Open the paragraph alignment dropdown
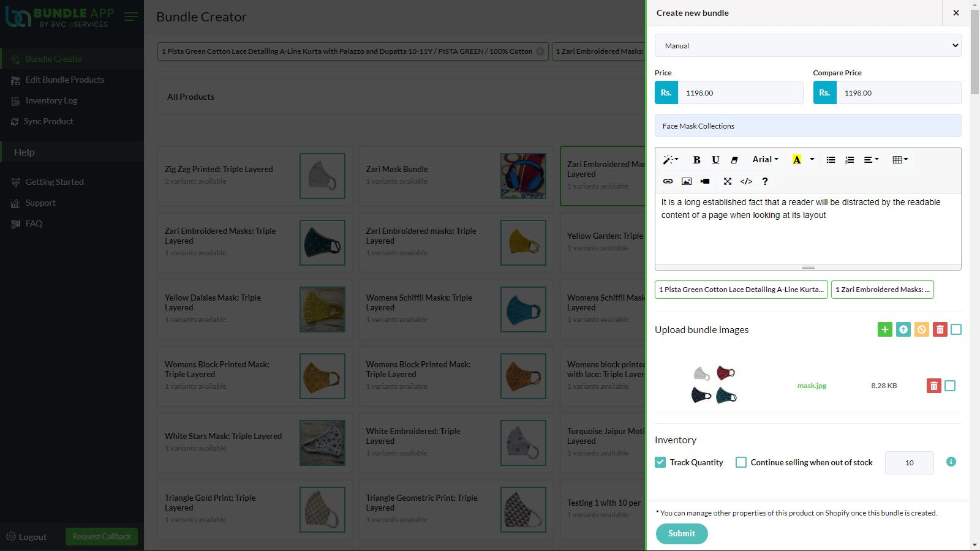 pos(871,160)
